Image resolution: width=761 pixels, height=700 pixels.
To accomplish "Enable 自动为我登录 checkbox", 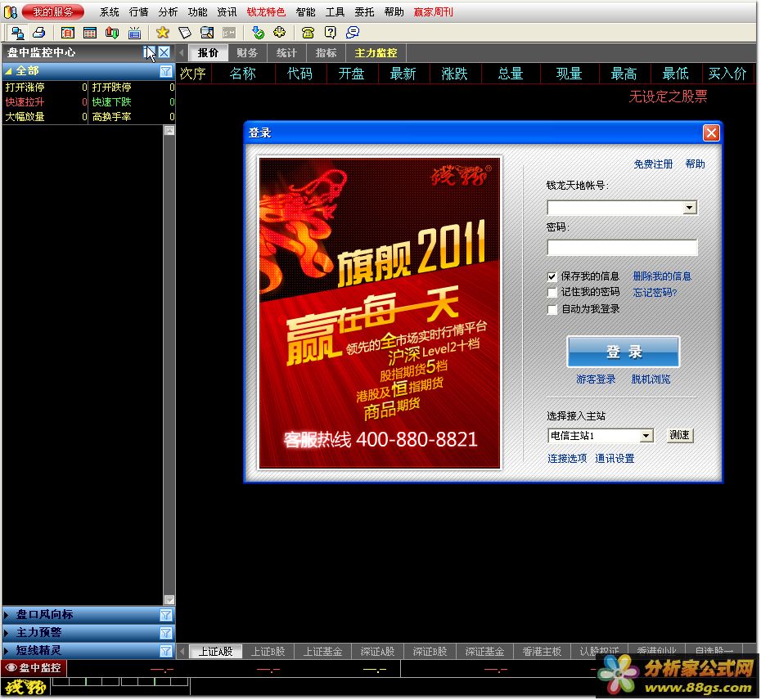I will (552, 309).
